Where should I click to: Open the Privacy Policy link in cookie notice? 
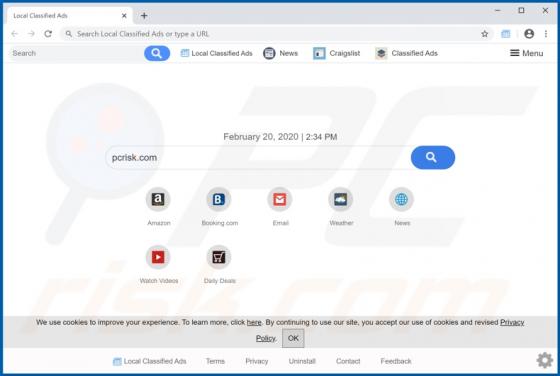point(512,322)
